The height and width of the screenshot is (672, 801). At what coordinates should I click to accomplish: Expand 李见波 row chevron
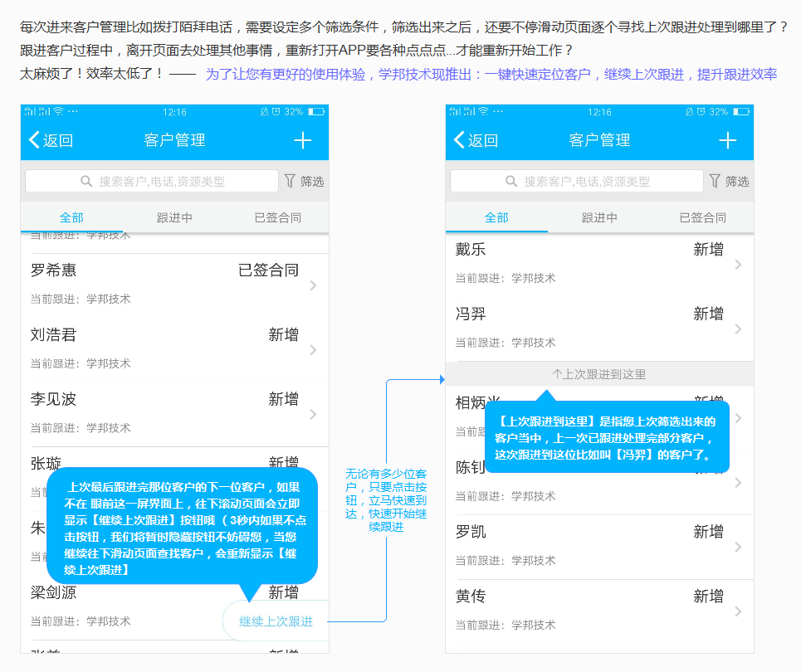pos(313,414)
